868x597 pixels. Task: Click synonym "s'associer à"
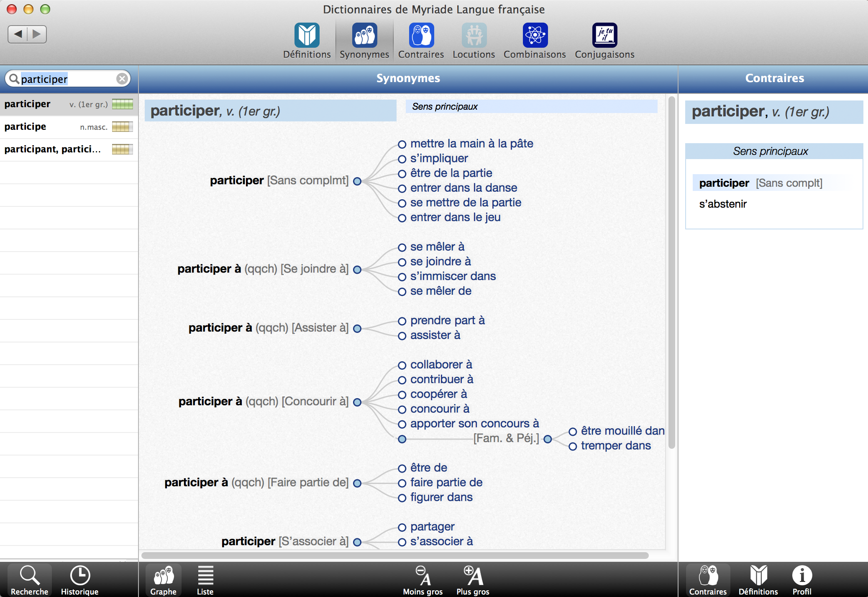pos(442,541)
